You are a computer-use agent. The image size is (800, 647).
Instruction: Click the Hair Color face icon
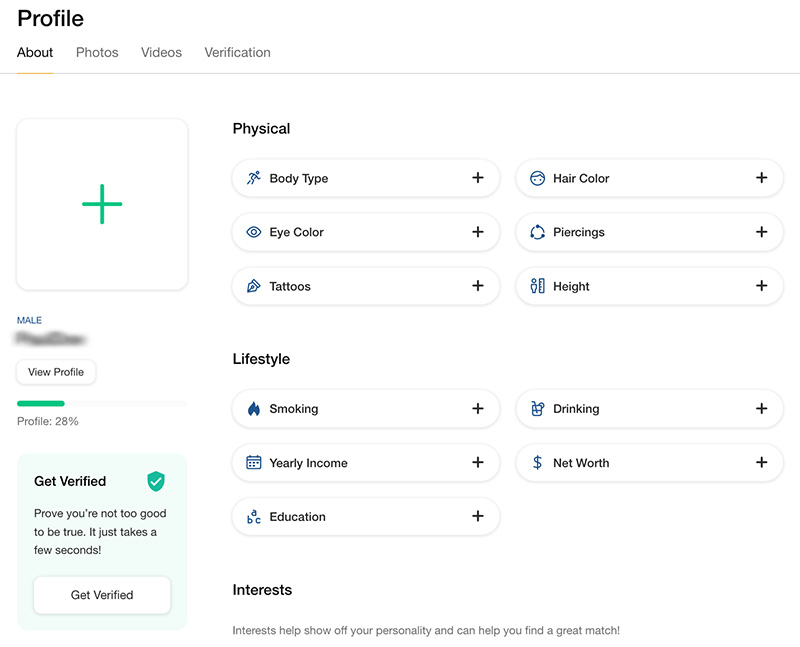(x=537, y=178)
